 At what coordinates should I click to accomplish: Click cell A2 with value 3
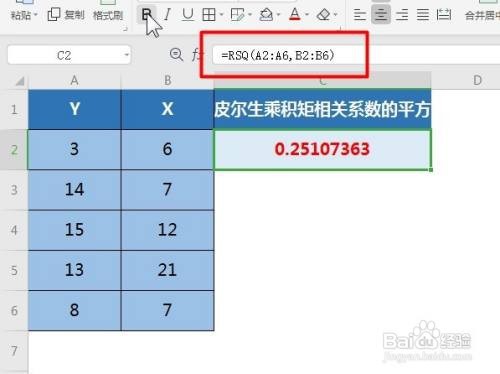[x=75, y=150]
